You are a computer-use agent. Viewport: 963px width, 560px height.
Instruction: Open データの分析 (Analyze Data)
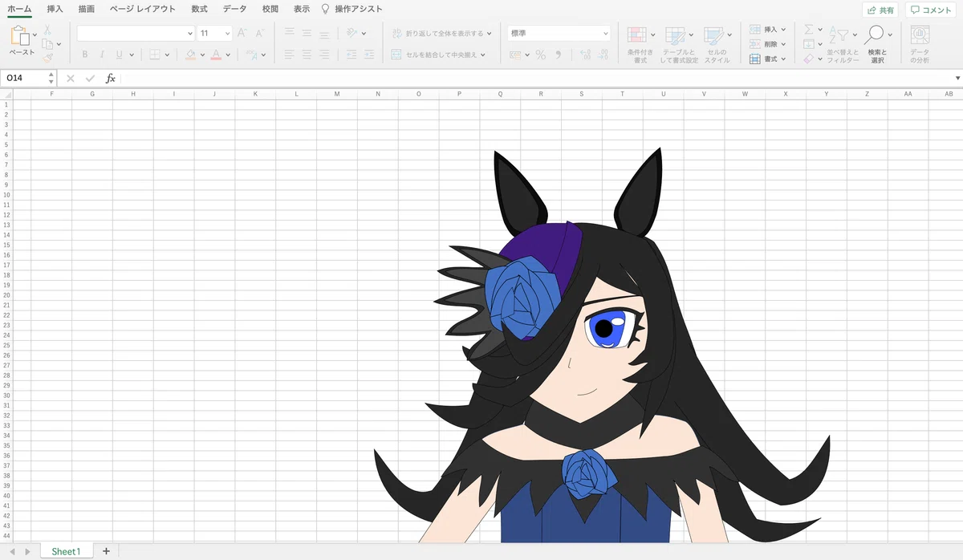(920, 44)
